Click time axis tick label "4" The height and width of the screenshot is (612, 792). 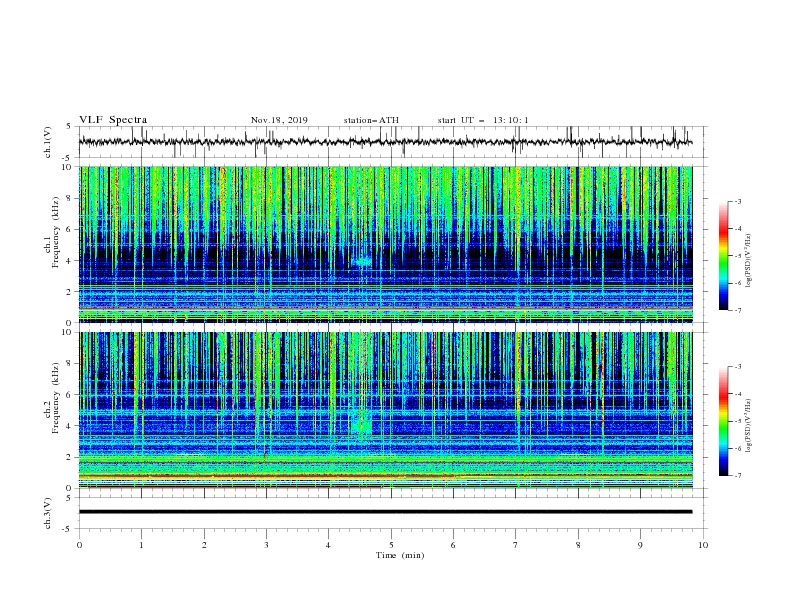point(329,545)
